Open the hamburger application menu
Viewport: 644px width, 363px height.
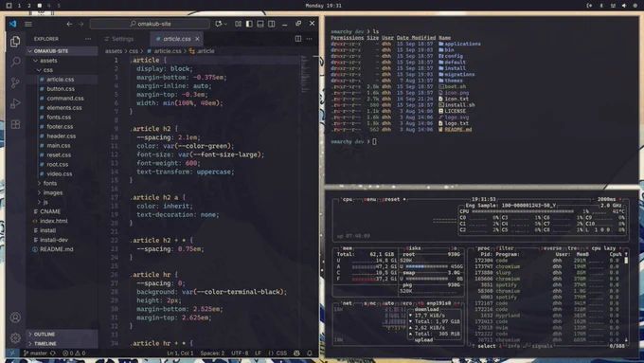(x=27, y=24)
